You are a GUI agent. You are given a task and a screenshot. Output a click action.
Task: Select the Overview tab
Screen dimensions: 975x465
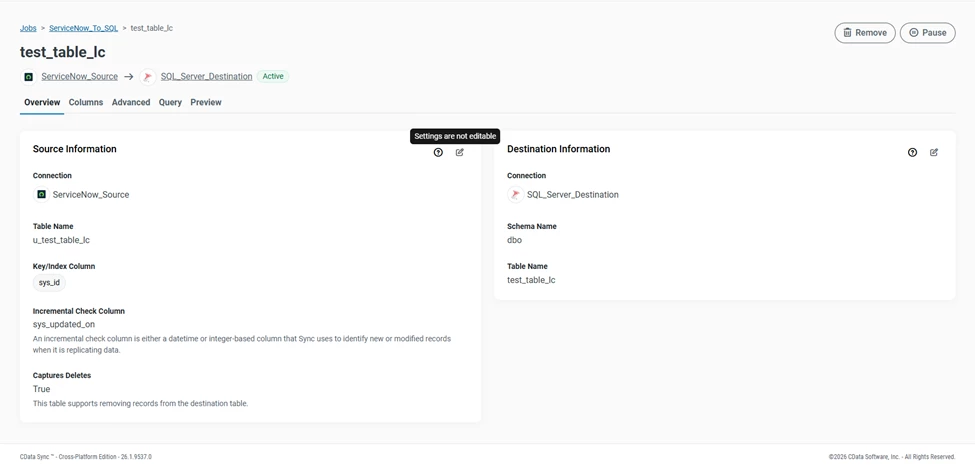(x=42, y=103)
